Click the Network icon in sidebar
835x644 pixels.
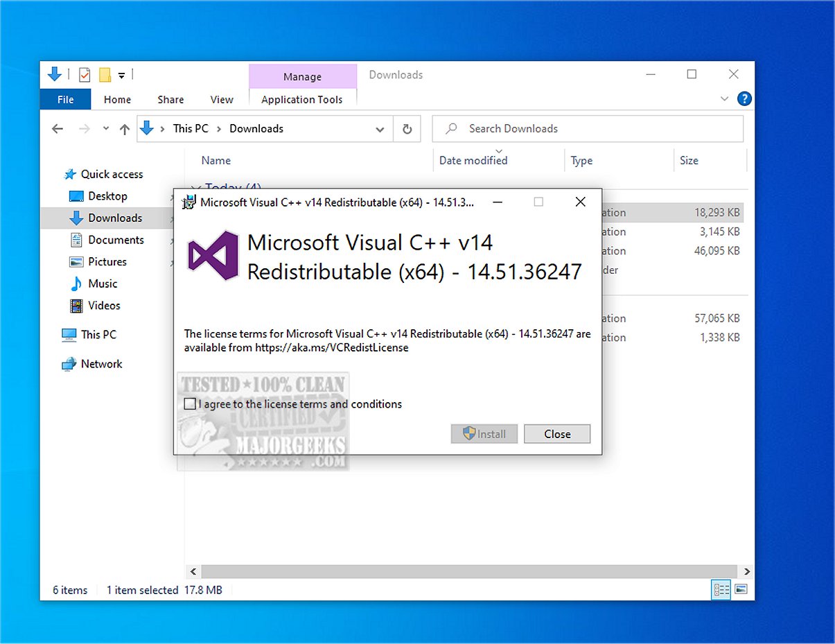(x=69, y=363)
